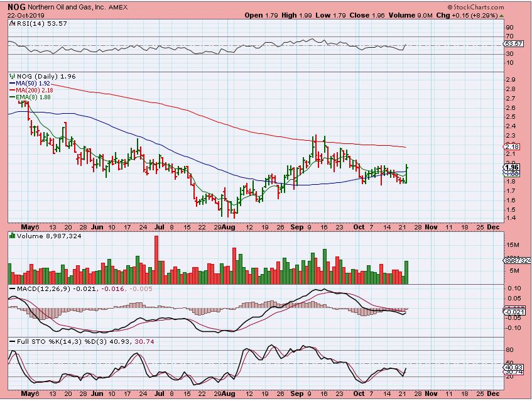Click the 53.57 RSI value tag on right axis
The width and height of the screenshot is (532, 401).
[x=513, y=44]
